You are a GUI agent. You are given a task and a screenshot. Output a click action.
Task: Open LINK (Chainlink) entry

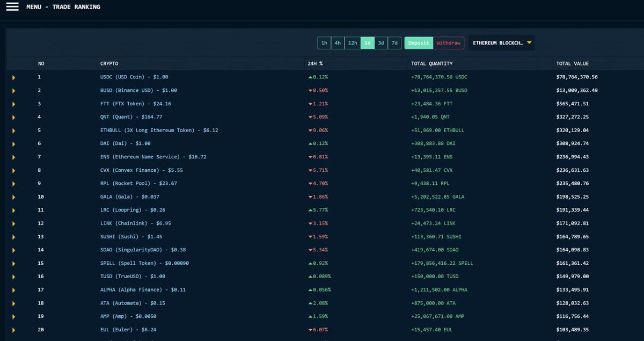(x=135, y=223)
